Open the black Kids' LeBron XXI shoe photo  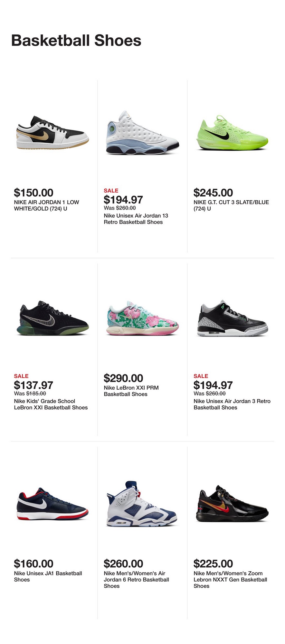coord(53,319)
